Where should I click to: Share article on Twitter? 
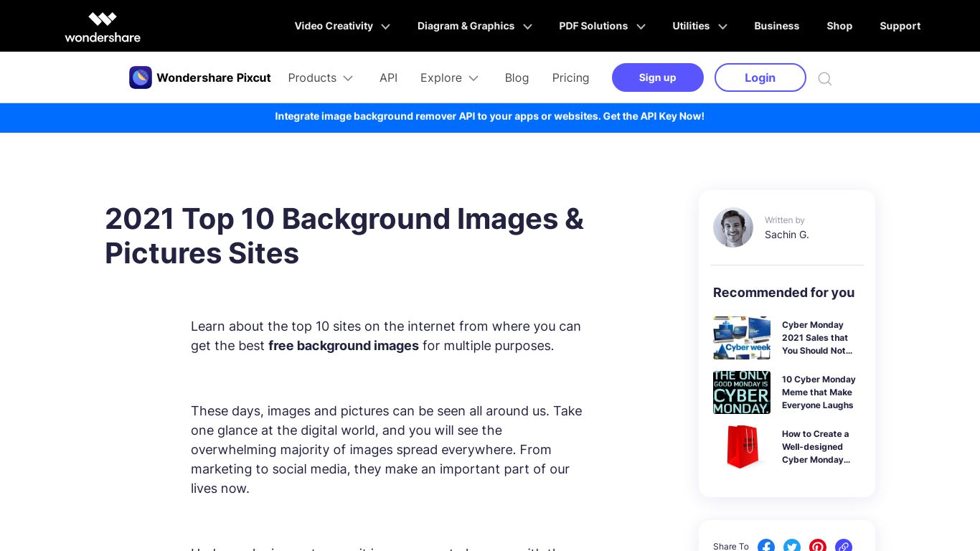pos(792,546)
